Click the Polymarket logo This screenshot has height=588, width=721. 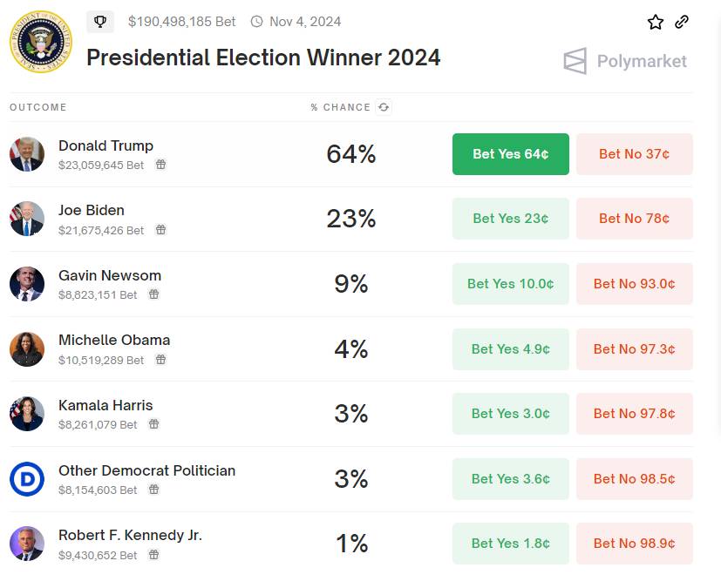pos(625,61)
